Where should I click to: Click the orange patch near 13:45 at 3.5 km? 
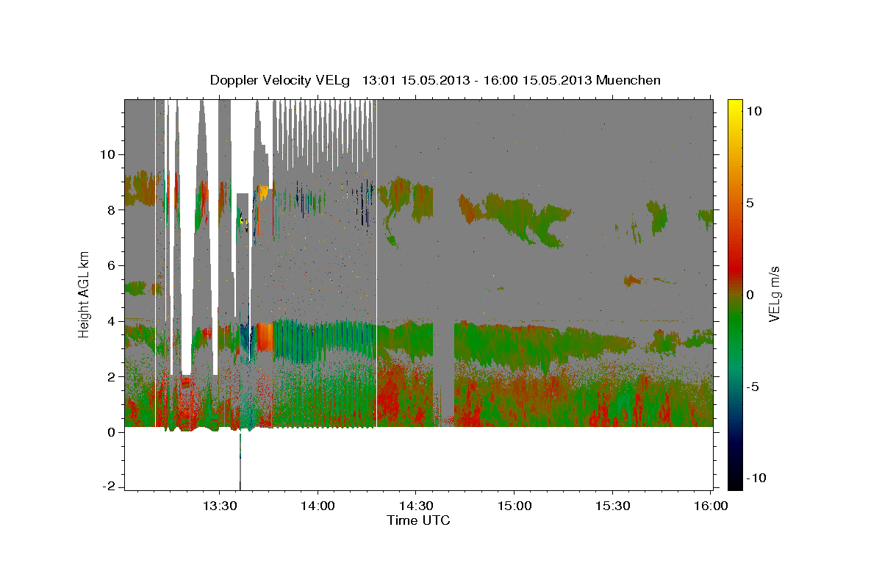pos(265,337)
